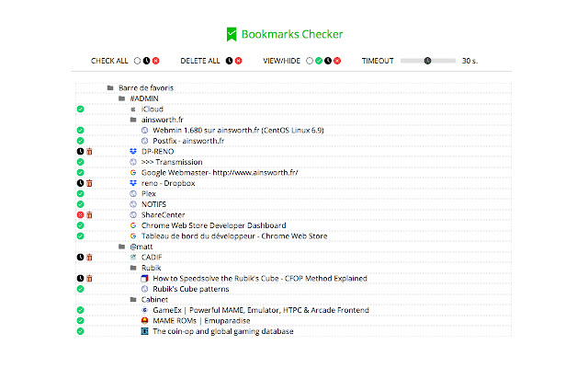The image size is (588, 368).
Task: Delete all timed-out bookmarks via DELETE ALL clock
Action: point(229,61)
